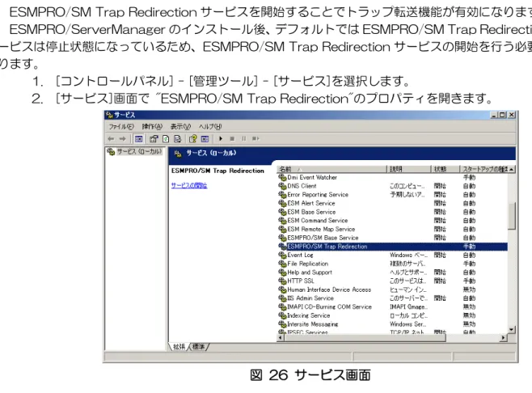Viewport: 532px width, 393px height.
Task: Click the Services window title bar icon
Action: coord(109,115)
